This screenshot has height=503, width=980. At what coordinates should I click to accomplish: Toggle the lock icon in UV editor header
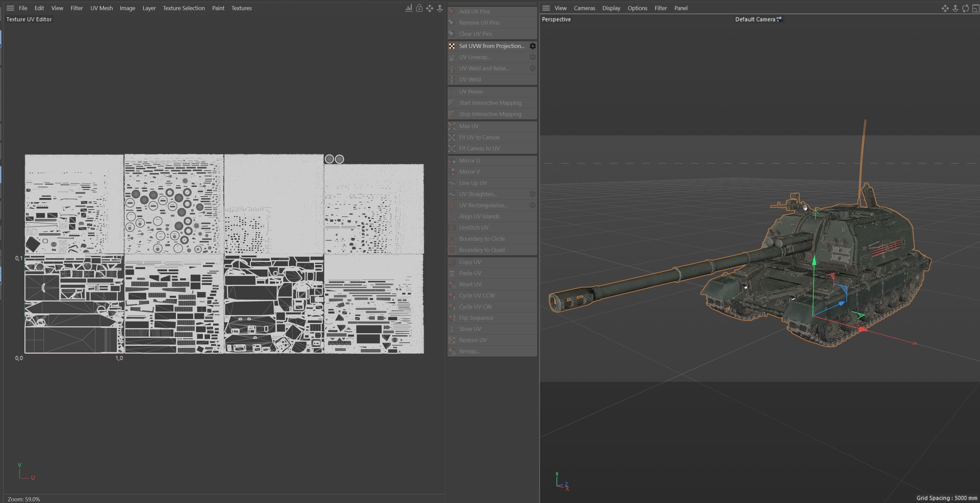click(419, 8)
